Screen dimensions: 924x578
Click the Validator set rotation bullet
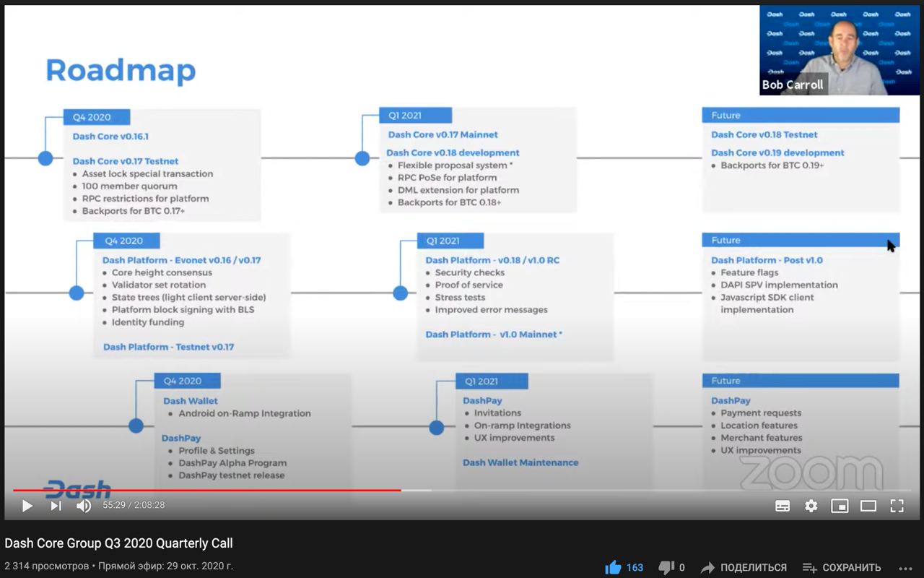[159, 285]
